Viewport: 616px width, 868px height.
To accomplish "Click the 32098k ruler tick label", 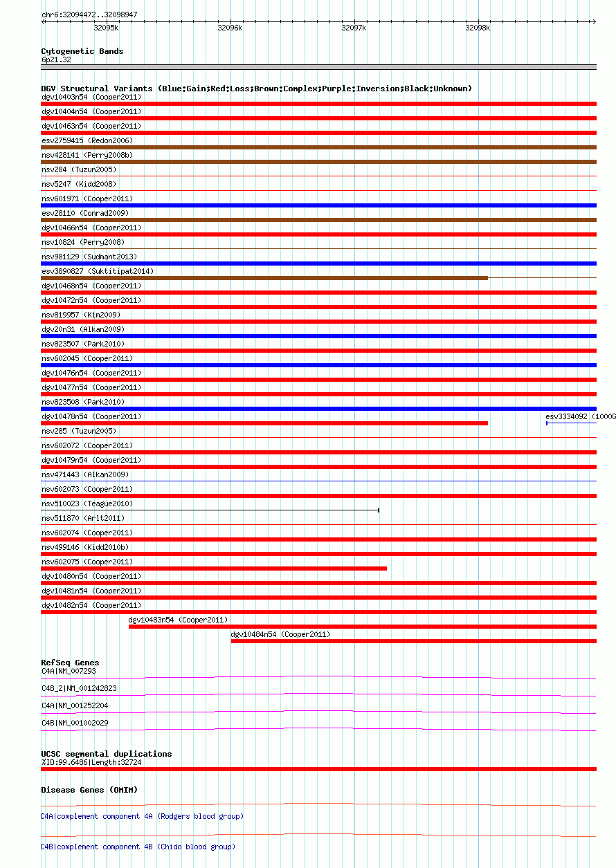I will pos(478,28).
